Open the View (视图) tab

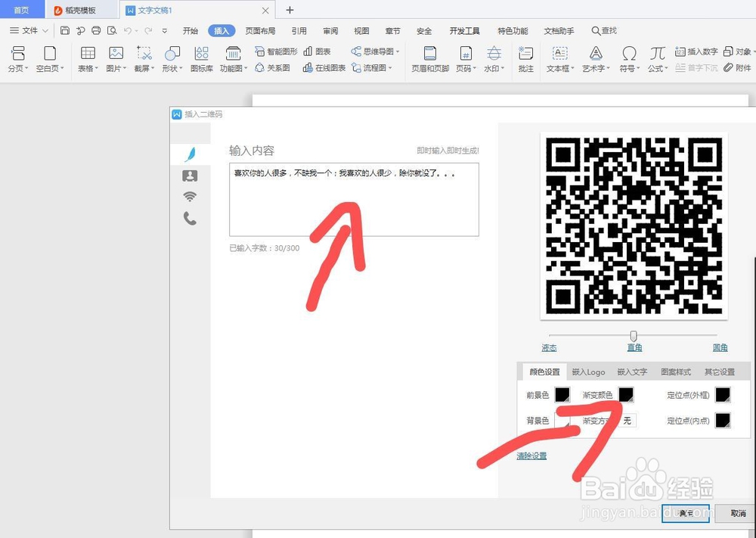(x=361, y=30)
